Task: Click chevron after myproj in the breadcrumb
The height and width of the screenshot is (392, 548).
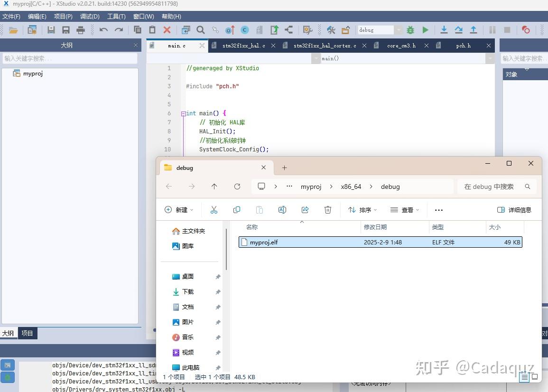Action: coord(331,187)
